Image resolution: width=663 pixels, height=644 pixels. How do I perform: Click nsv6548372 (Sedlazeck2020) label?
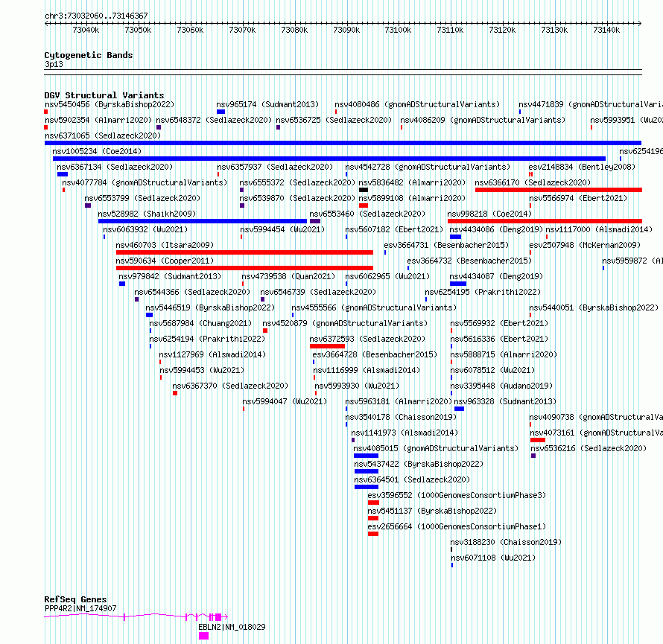214,120
